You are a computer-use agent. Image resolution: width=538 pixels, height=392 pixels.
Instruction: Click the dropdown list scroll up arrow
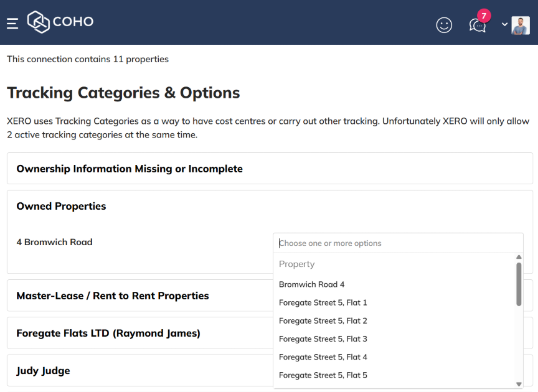[519, 257]
